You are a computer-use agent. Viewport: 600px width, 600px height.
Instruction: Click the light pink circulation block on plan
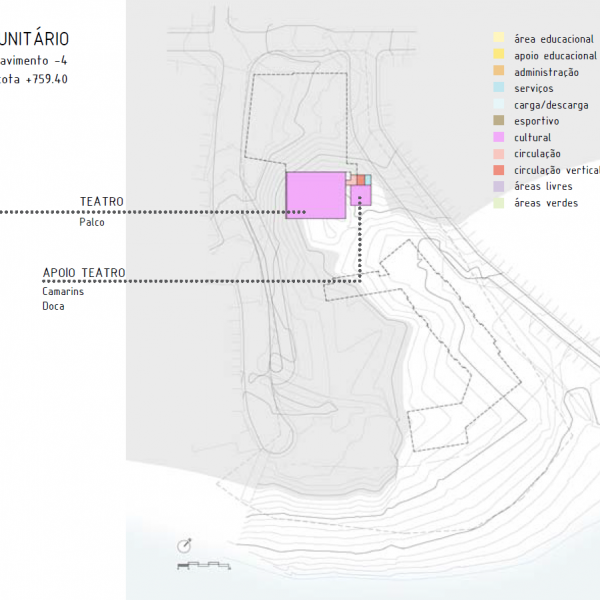click(351, 180)
